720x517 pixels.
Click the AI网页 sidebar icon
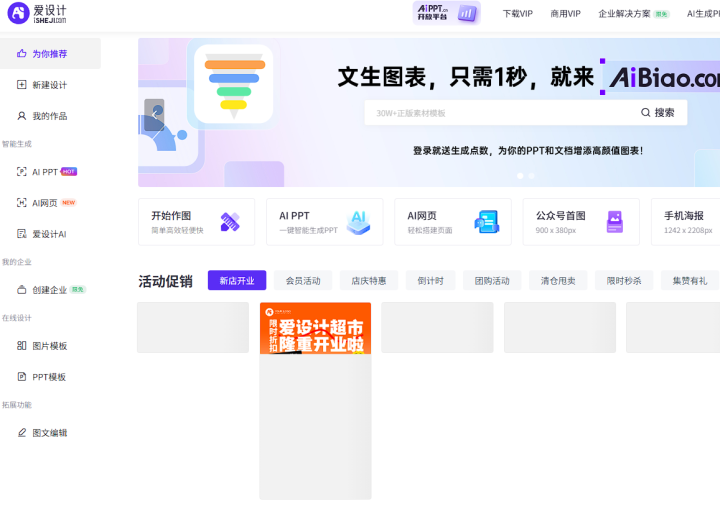point(22,202)
